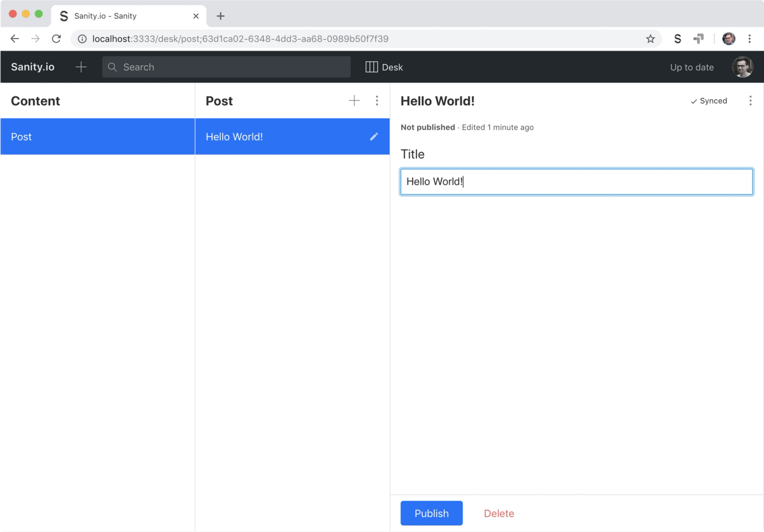Screen dimensions: 764x532
Task: Open the document actions menu next to Synced
Action: [751, 100]
